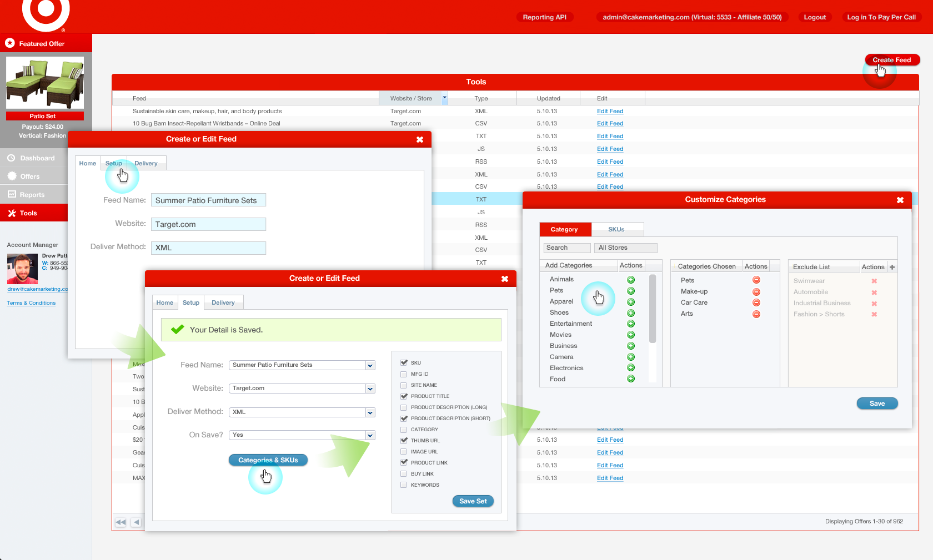Open the Reporting API button
933x560 pixels.
click(x=545, y=17)
